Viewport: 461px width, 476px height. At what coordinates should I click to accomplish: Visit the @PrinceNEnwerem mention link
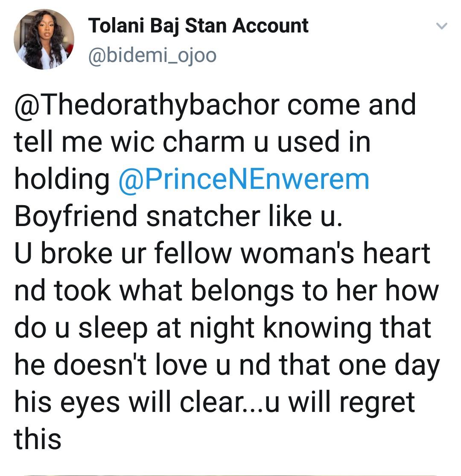click(x=243, y=180)
